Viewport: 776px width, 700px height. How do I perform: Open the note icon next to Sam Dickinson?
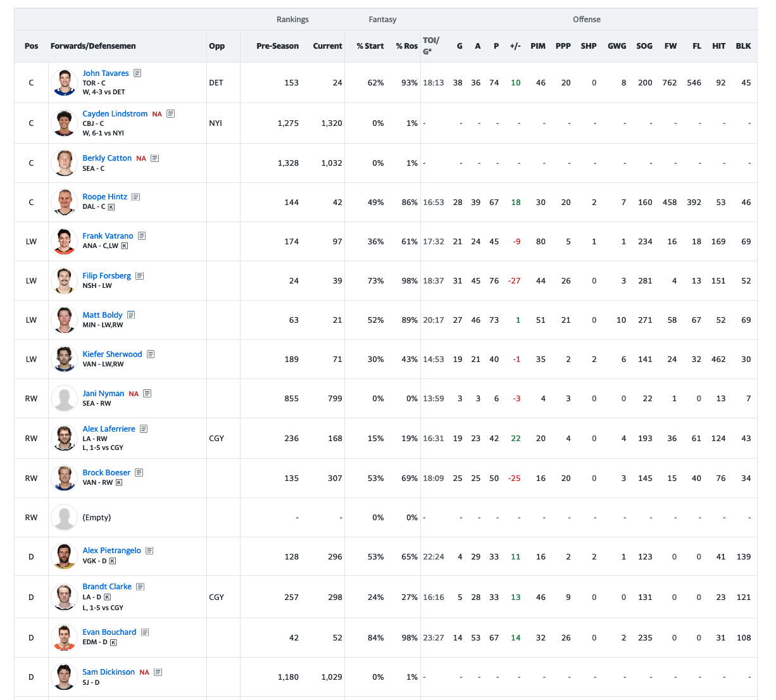[x=158, y=672]
